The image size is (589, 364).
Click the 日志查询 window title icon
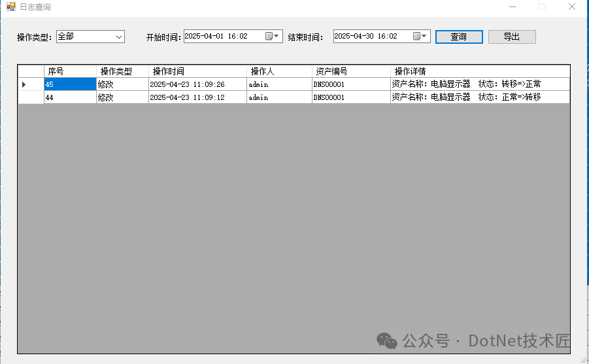point(10,7)
